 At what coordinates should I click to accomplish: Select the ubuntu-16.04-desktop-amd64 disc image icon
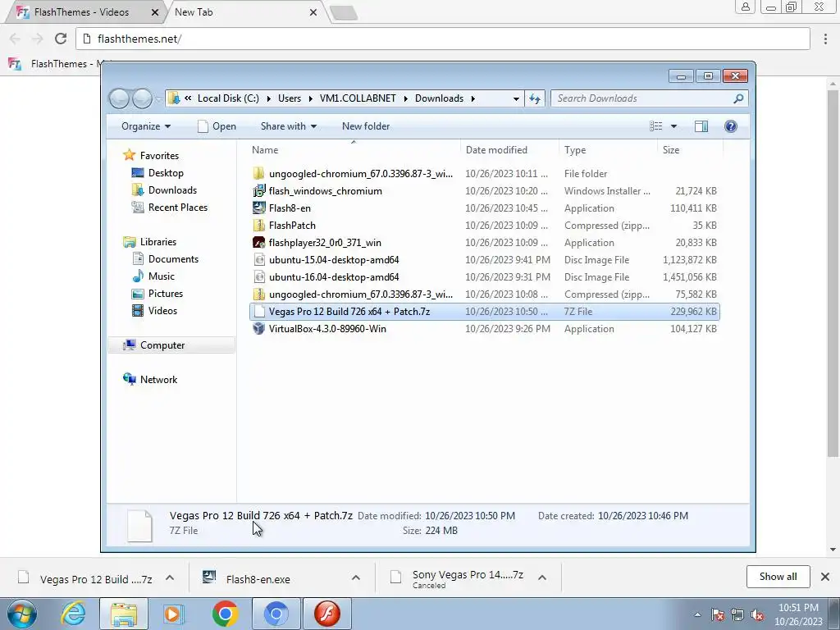[x=258, y=277]
